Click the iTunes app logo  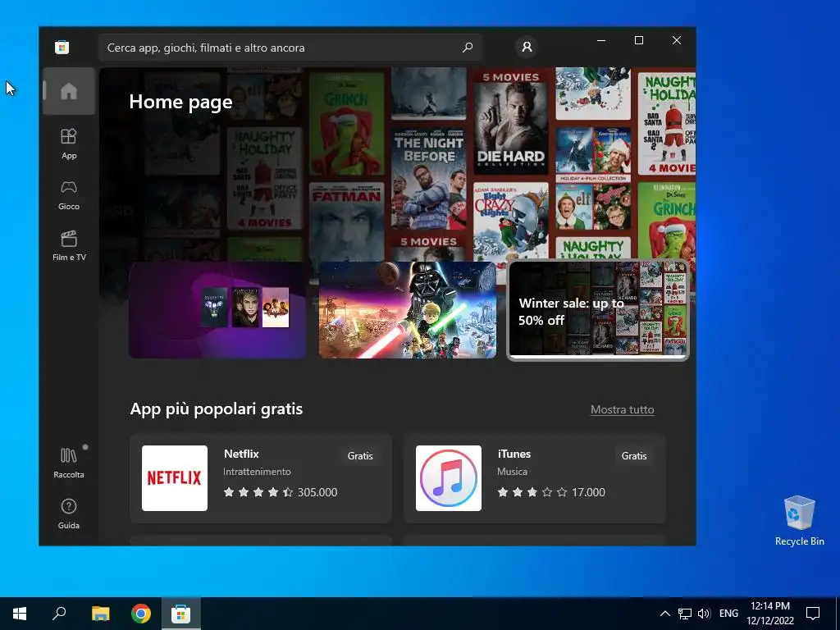[449, 478]
